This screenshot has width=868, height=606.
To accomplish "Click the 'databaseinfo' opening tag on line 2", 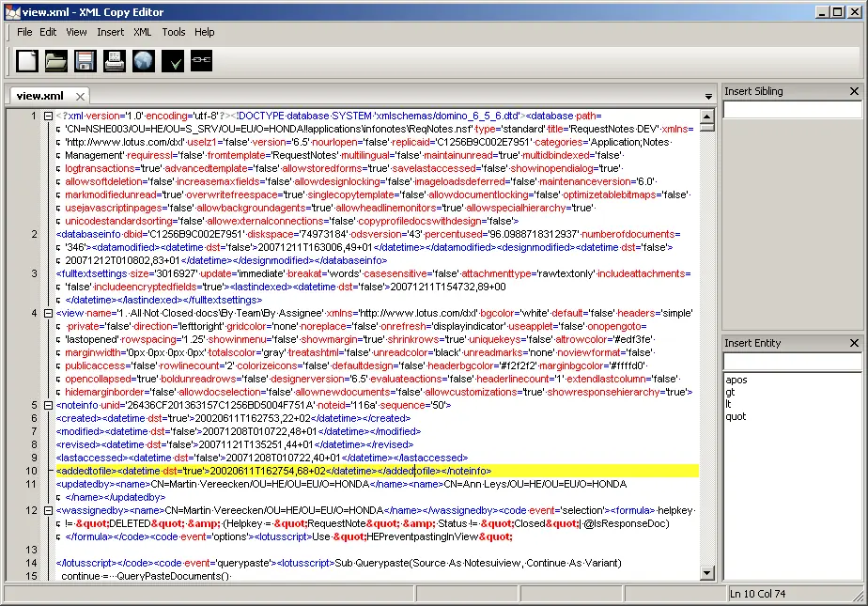I will click(88, 235).
